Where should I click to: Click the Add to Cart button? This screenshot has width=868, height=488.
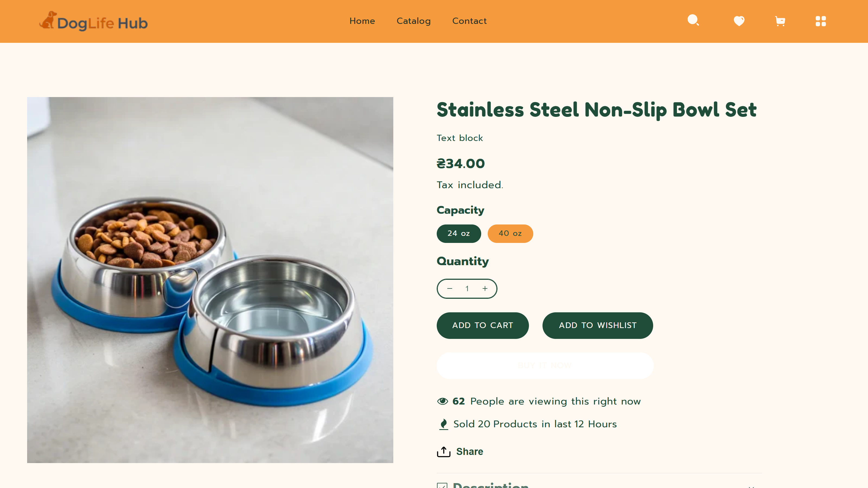pyautogui.click(x=483, y=325)
